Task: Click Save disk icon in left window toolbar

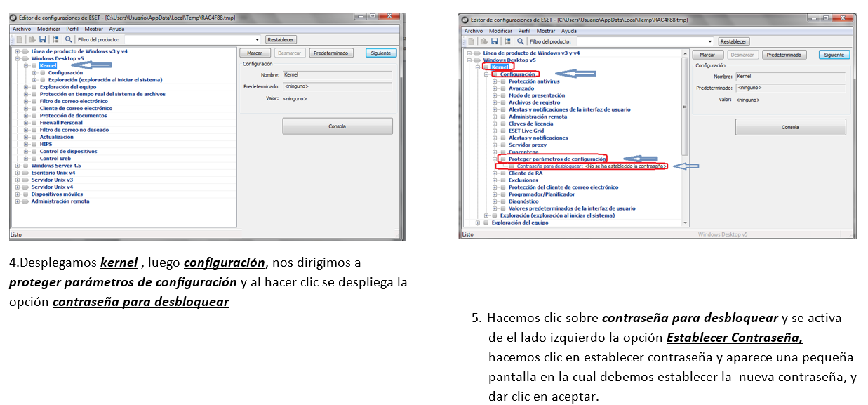Action: pyautogui.click(x=43, y=40)
